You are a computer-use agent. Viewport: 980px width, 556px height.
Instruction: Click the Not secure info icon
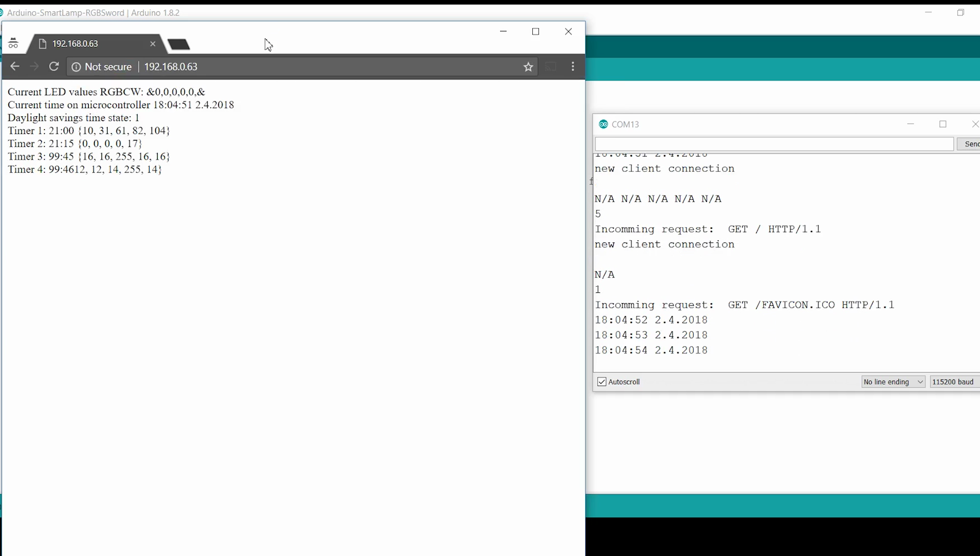point(76,67)
